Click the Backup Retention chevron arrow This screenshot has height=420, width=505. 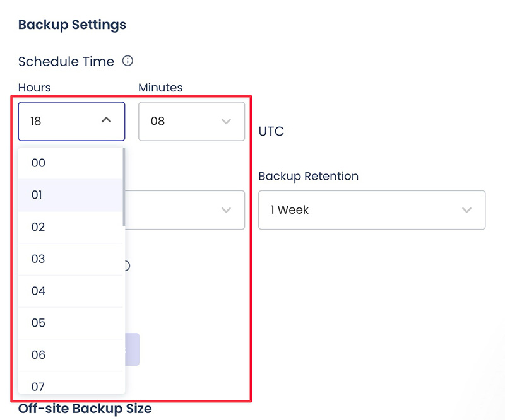(466, 210)
